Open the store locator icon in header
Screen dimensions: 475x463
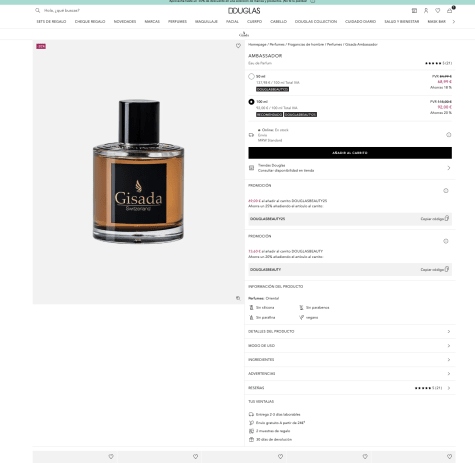[414, 11]
